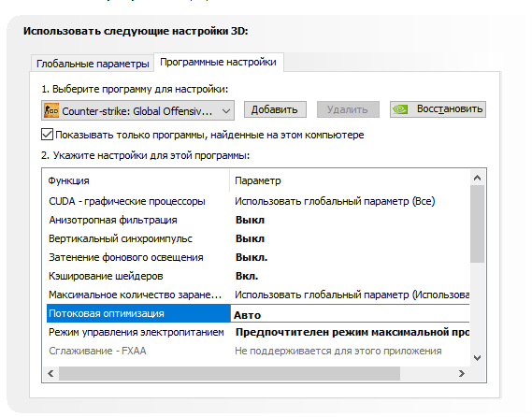The image size is (532, 417).
Task: Click the NVIDIA logo icon on the Восстановить button
Action: pos(400,109)
